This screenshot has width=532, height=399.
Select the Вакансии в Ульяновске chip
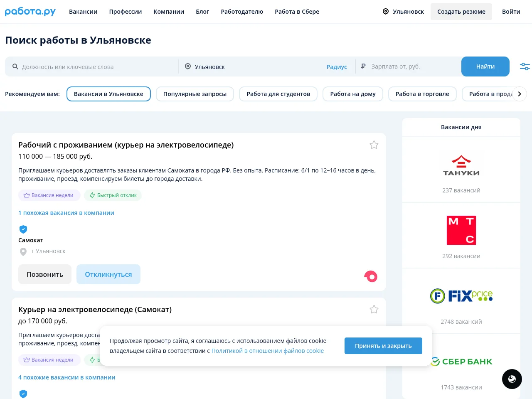coord(108,94)
